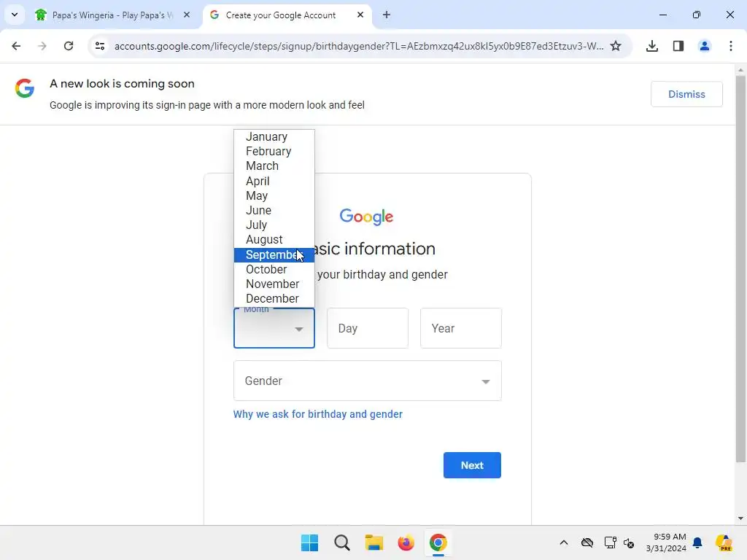This screenshot has height=560, width=747.
Task: Open the clock and date panel
Action: (x=666, y=542)
